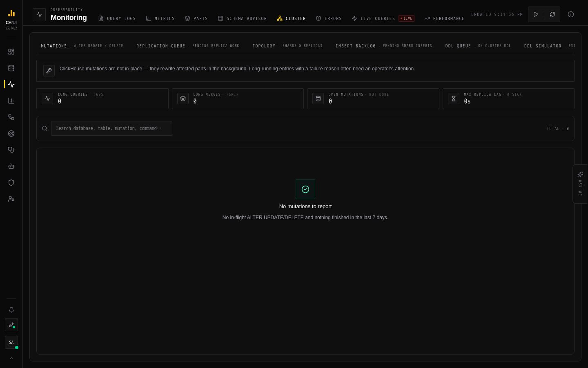Click the sidebar icon below the bar chart
Image resolution: width=588 pixels, height=368 pixels.
tap(11, 117)
